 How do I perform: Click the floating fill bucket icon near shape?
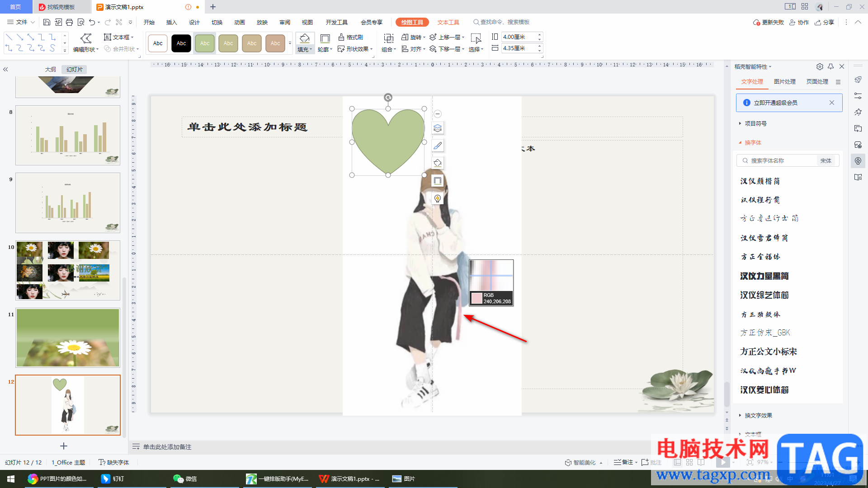437,163
